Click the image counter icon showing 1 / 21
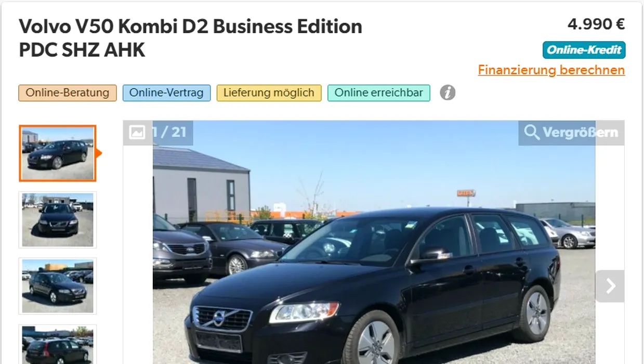 (x=137, y=132)
